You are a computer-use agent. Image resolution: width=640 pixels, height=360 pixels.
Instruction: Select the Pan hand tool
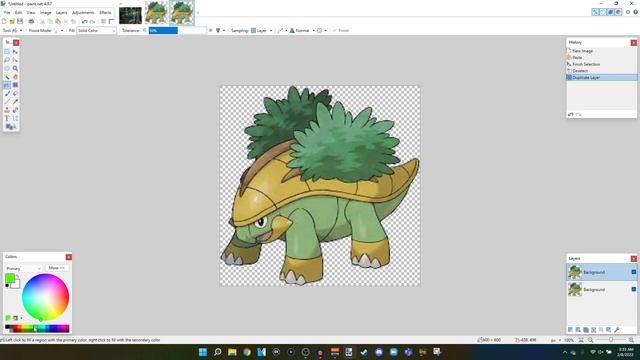coord(15,77)
